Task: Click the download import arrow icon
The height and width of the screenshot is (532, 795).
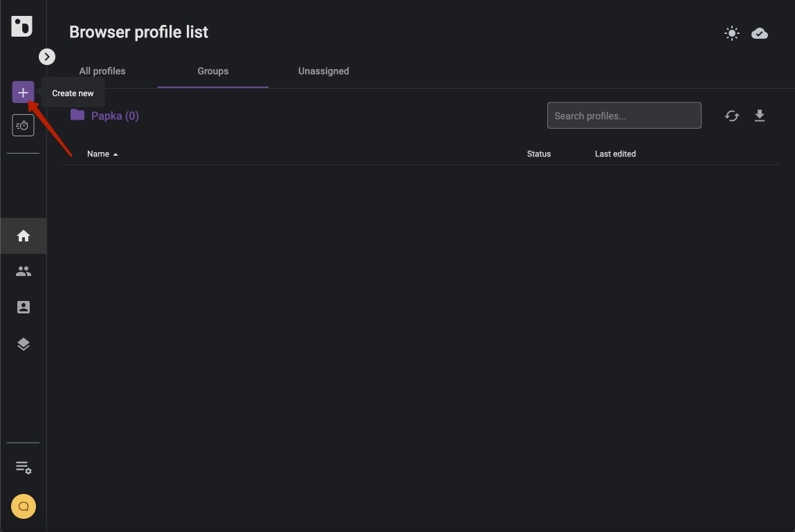Action: pos(760,116)
